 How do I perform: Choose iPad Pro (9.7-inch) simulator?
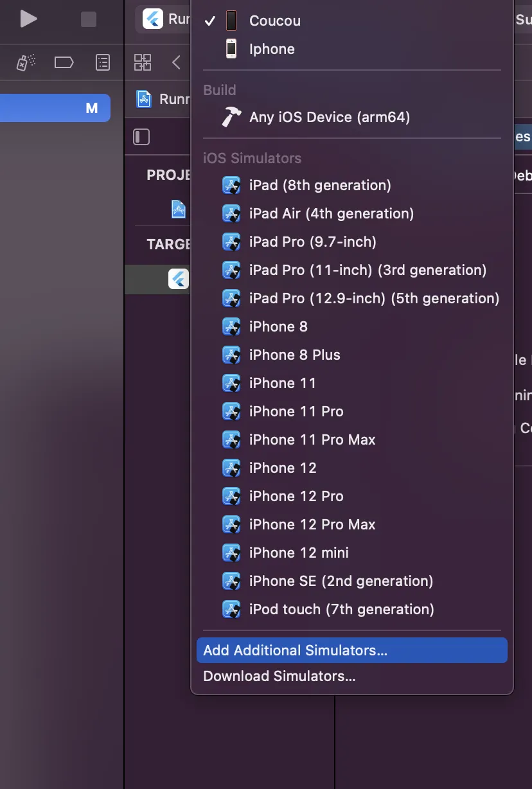click(352, 242)
